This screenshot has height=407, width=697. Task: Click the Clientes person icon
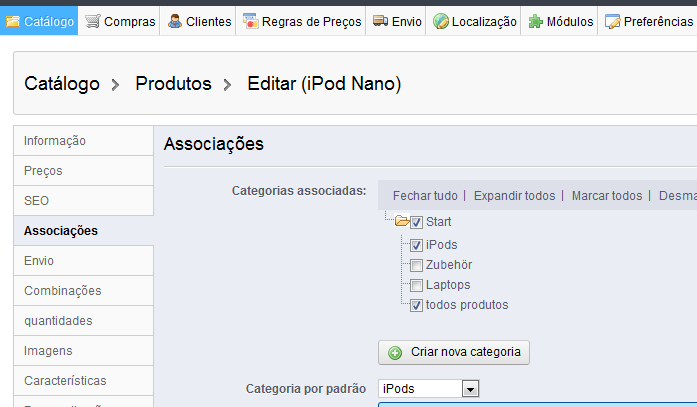pos(174,21)
